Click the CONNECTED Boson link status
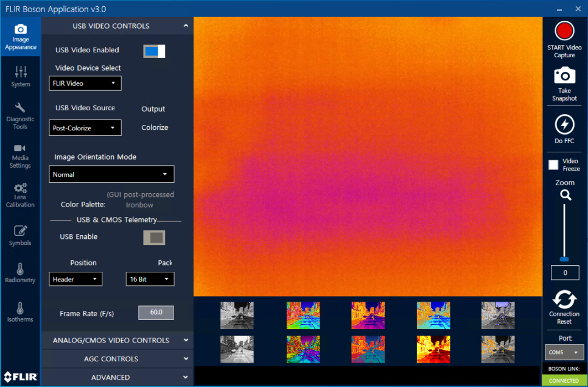Image resolution: width=588 pixels, height=387 pixels. [x=564, y=380]
